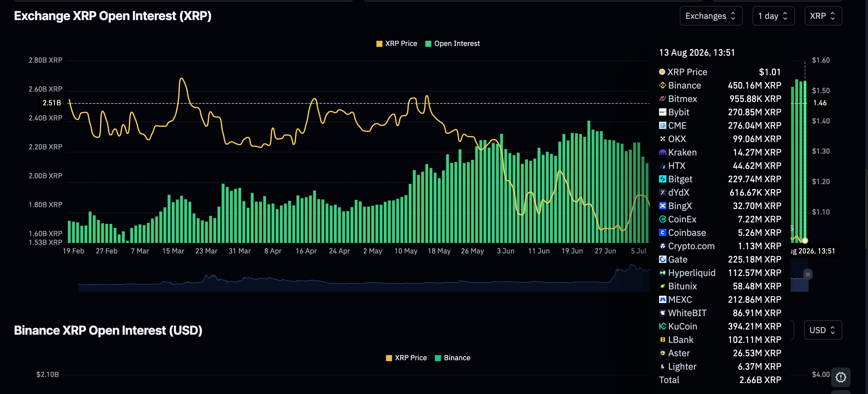Open the USD currency dropdown
Viewport: 868px width, 394px height.
pyautogui.click(x=823, y=330)
